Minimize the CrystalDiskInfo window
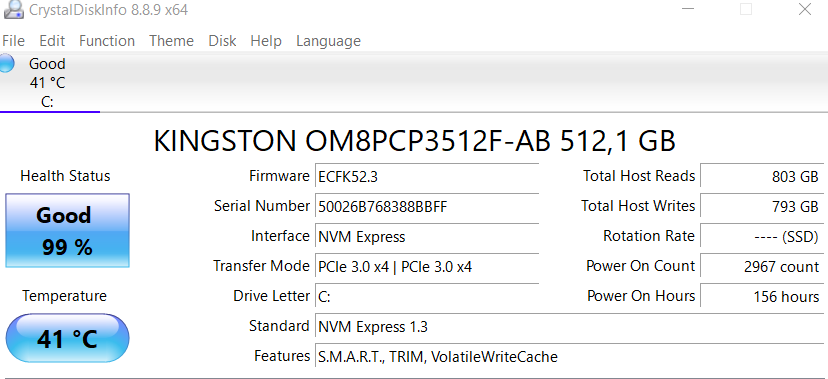This screenshot has width=828, height=379. click(x=688, y=10)
